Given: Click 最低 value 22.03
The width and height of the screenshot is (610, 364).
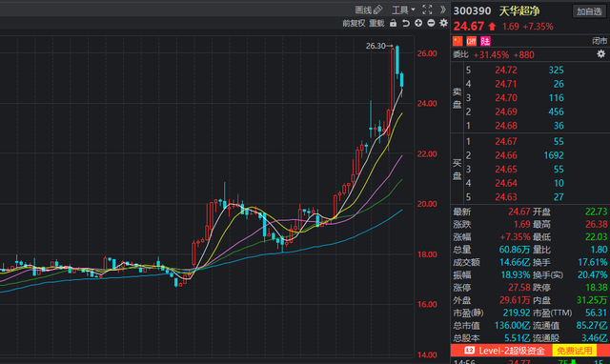Looking at the screenshot, I should click(596, 237).
